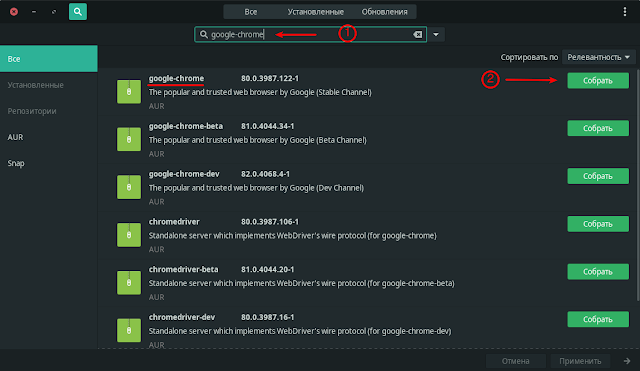This screenshot has height=371, width=640.
Task: Select AUR in the sidebar
Action: (x=49, y=137)
